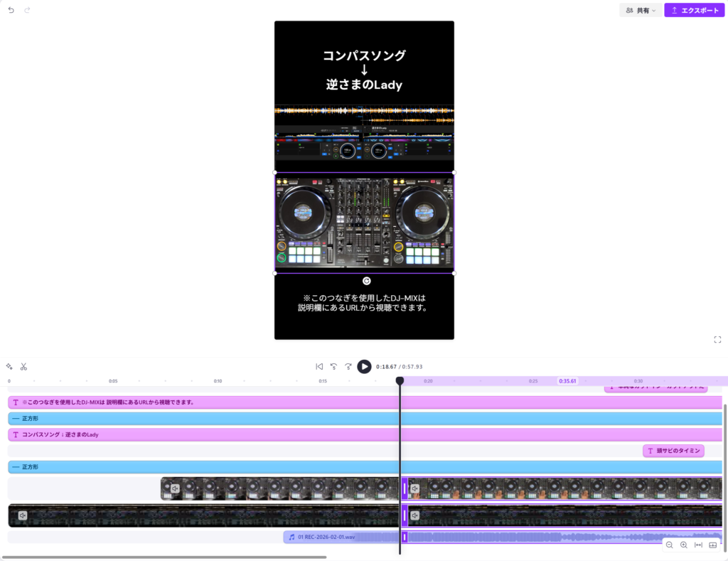Click the scissors split tool
The width and height of the screenshot is (728, 561).
click(23, 367)
